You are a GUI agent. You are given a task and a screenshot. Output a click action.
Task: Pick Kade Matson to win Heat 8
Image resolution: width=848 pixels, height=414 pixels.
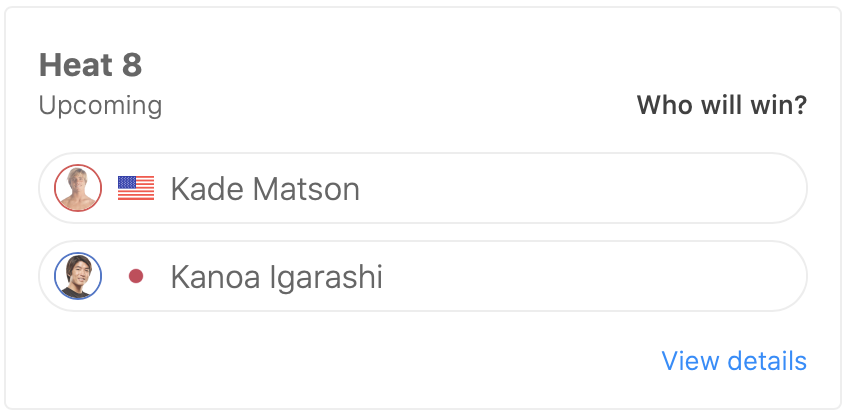422,188
